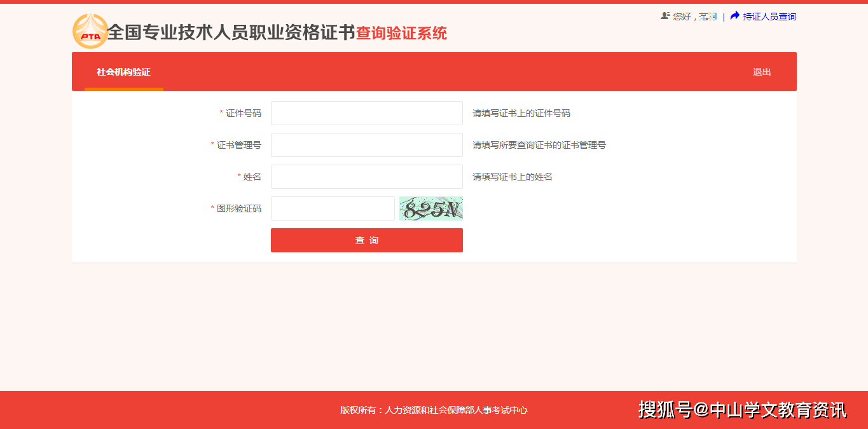
Task: Click the blurred username after 您好
Action: pyautogui.click(x=708, y=17)
